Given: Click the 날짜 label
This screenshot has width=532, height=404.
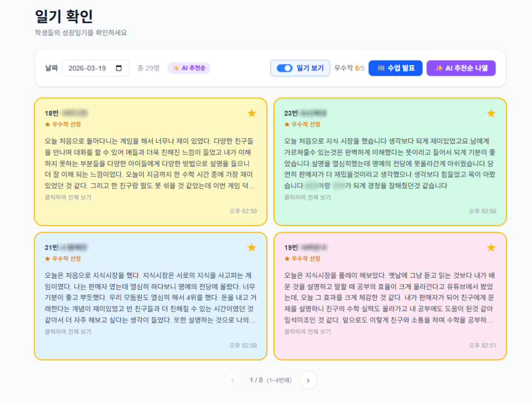Looking at the screenshot, I should (51, 68).
